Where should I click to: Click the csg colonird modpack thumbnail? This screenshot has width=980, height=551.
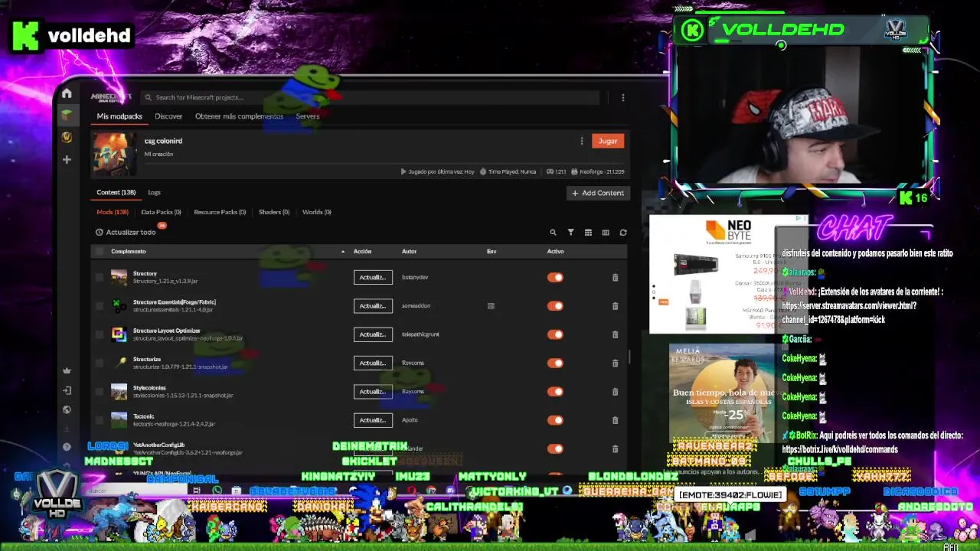click(115, 155)
